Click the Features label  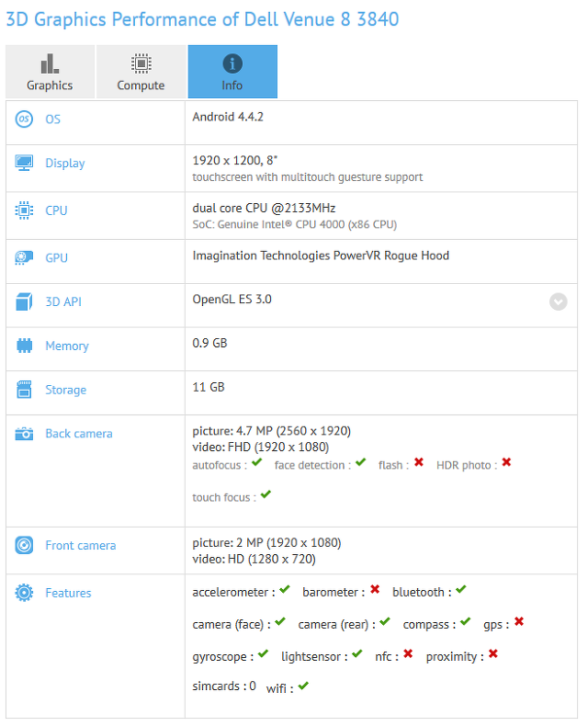pos(68,593)
